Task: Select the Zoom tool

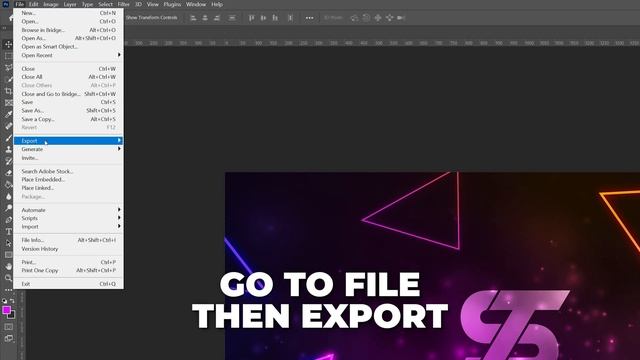Action: [x=8, y=278]
